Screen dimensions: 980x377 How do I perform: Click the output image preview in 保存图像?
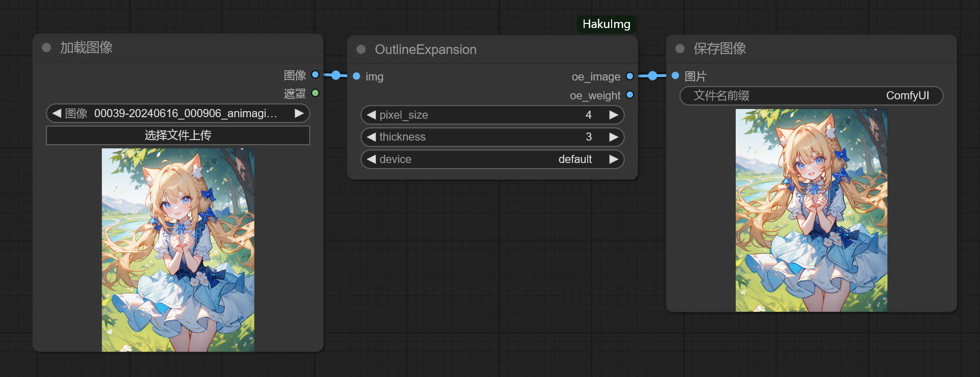tap(812, 210)
